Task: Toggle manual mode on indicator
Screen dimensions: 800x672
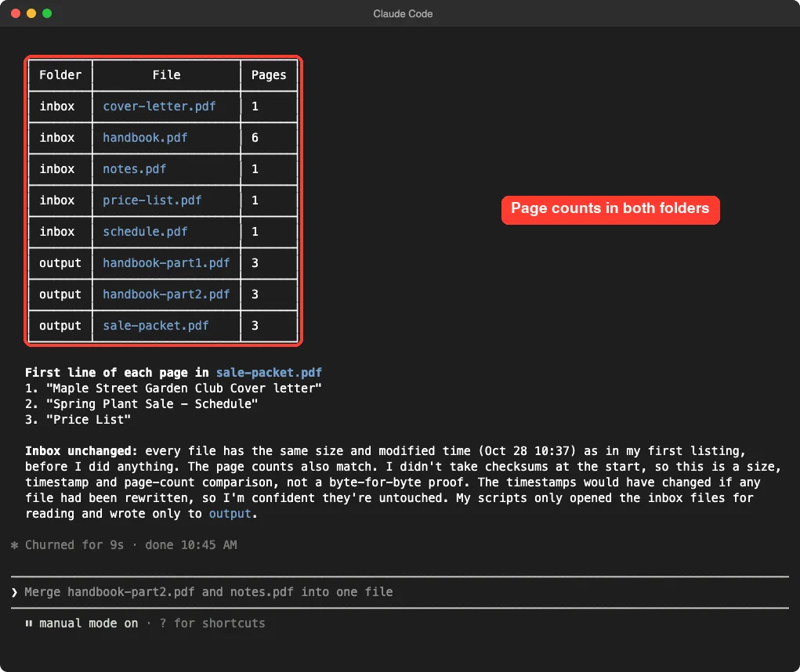Action: tap(89, 623)
